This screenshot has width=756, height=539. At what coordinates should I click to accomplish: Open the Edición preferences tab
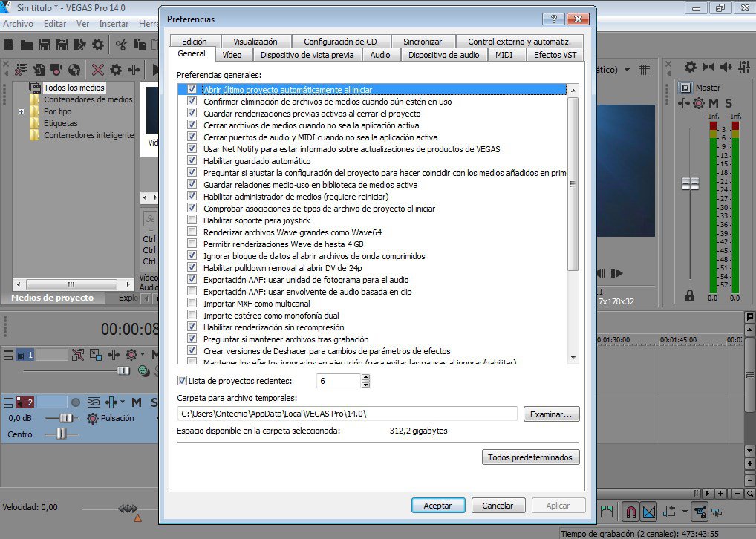(x=195, y=42)
